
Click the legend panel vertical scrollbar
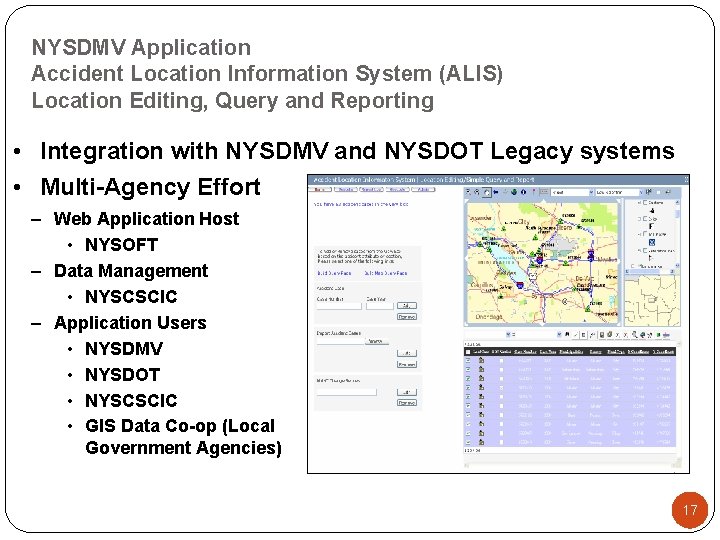pyautogui.click(x=677, y=234)
